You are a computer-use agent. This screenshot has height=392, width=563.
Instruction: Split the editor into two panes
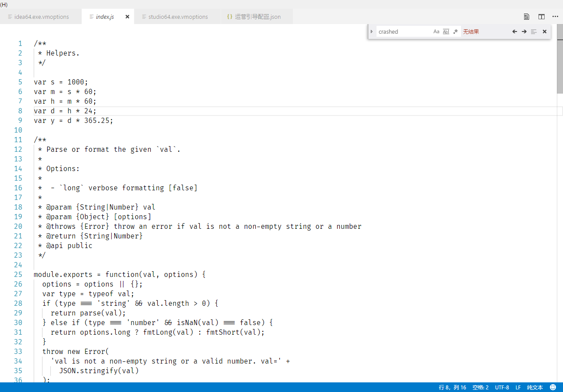[542, 16]
